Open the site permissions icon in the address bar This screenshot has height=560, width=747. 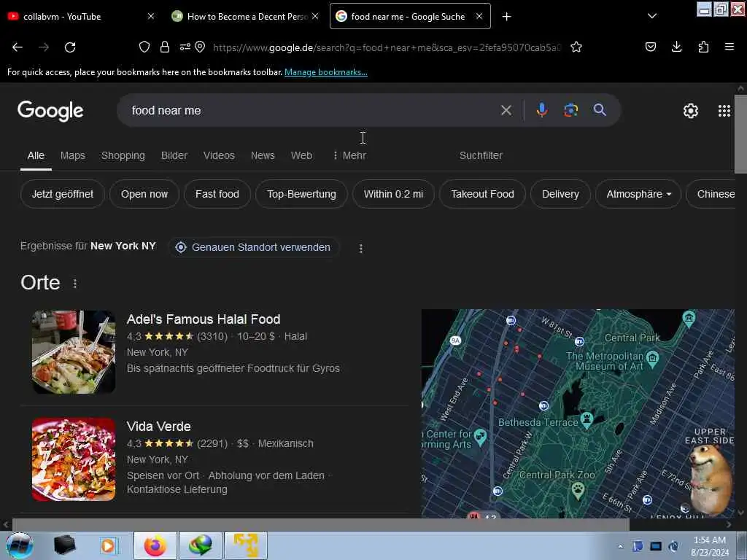[x=185, y=47]
